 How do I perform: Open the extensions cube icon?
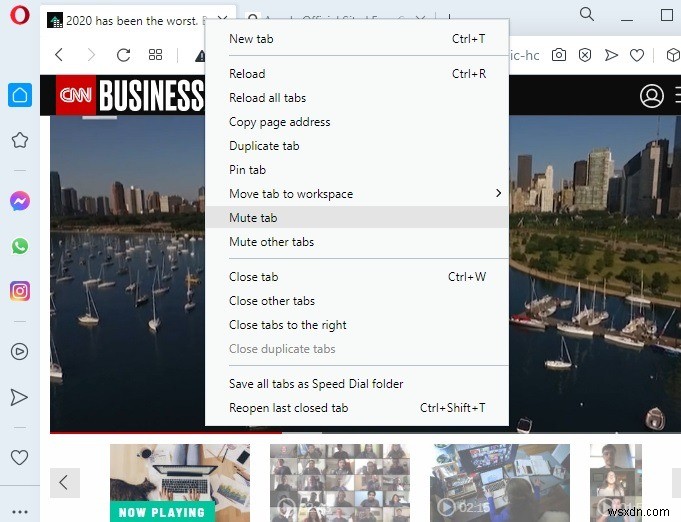click(673, 55)
